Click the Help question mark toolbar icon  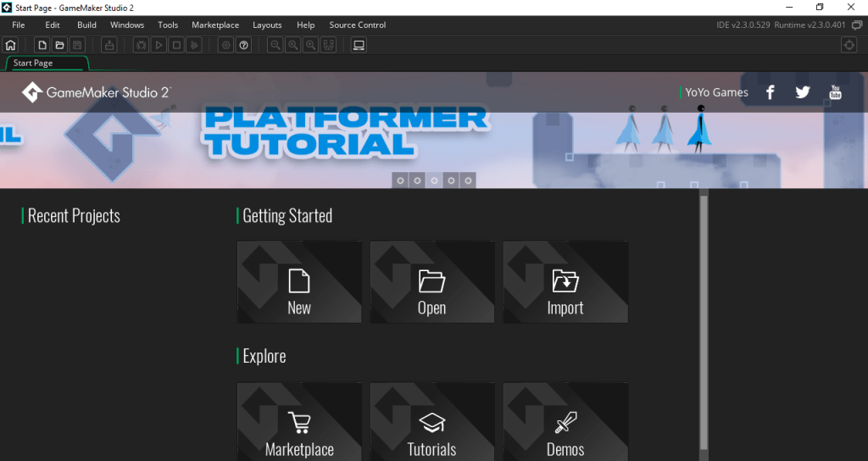[x=244, y=45]
